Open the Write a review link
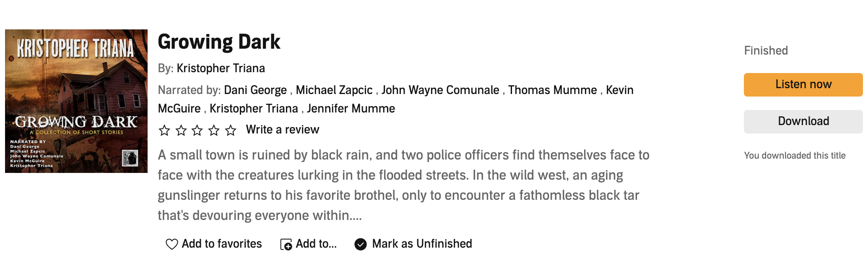 point(282,130)
